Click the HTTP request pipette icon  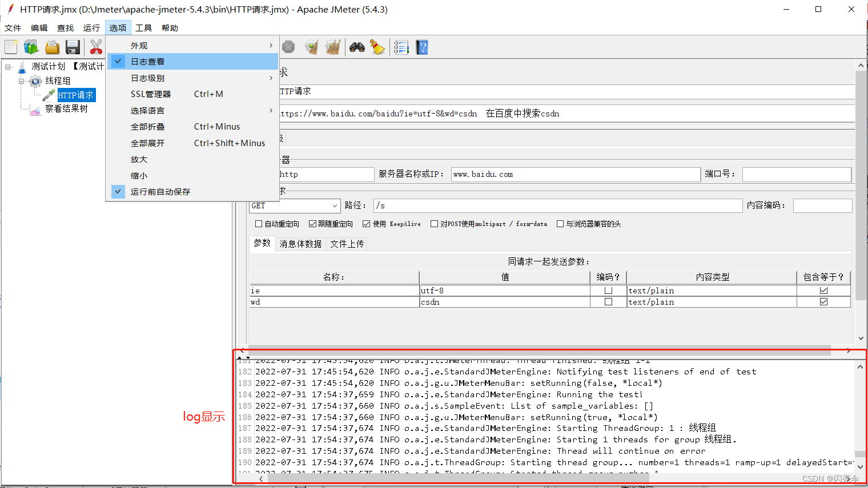49,95
